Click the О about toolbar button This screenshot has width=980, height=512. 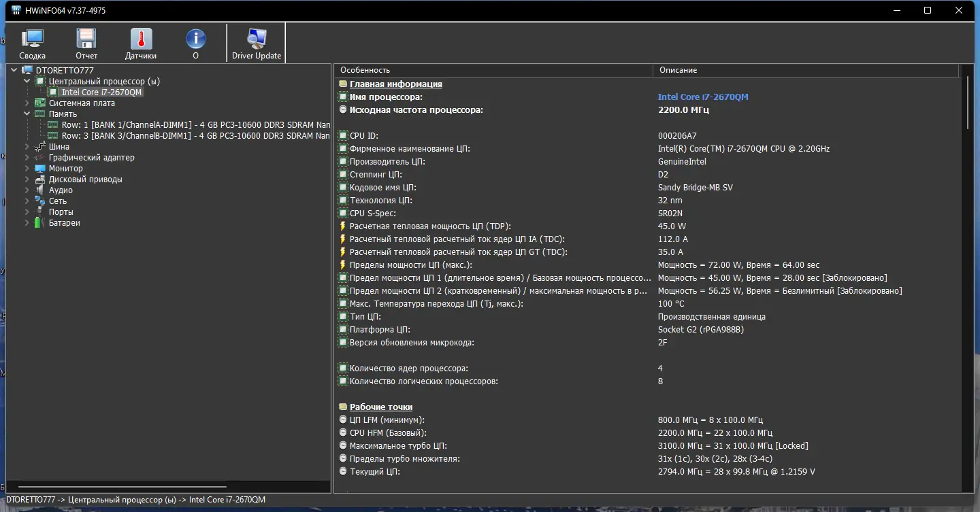[x=195, y=44]
